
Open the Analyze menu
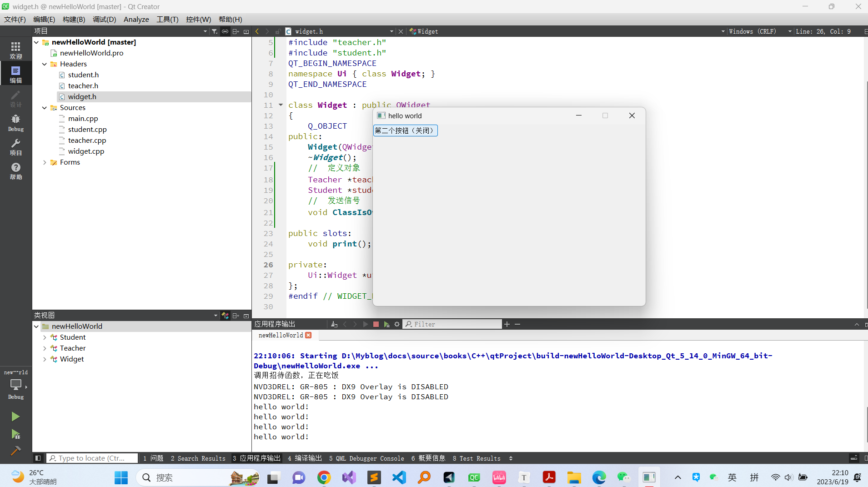[136, 19]
